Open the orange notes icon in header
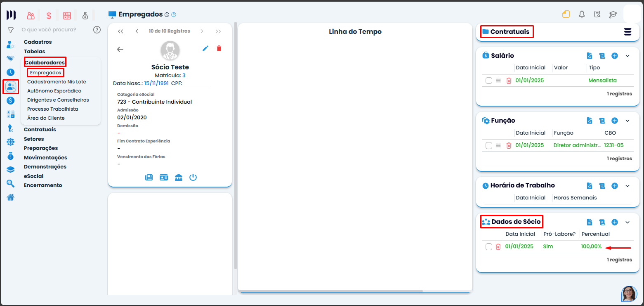Image resolution: width=644 pixels, height=306 pixels. coord(566,14)
